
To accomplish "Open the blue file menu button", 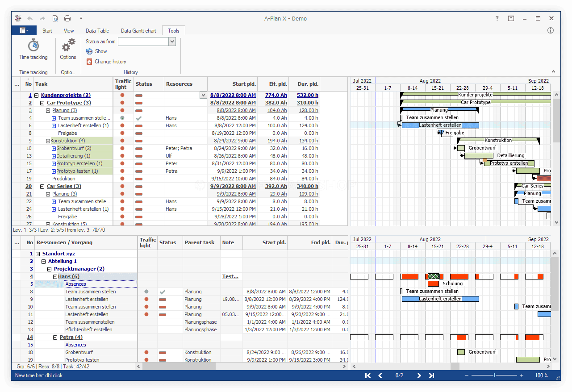I will pos(24,30).
